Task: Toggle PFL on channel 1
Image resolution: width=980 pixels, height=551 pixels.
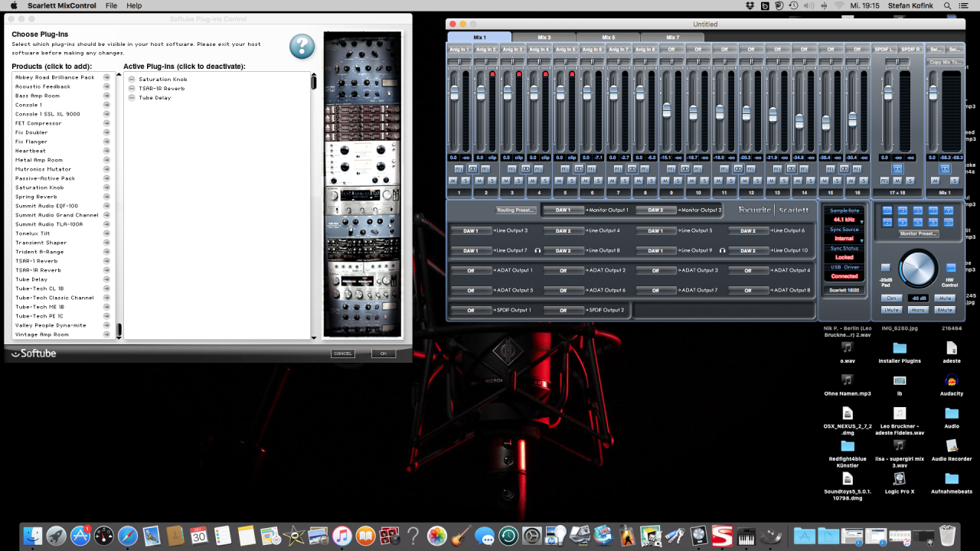Action: (x=459, y=168)
